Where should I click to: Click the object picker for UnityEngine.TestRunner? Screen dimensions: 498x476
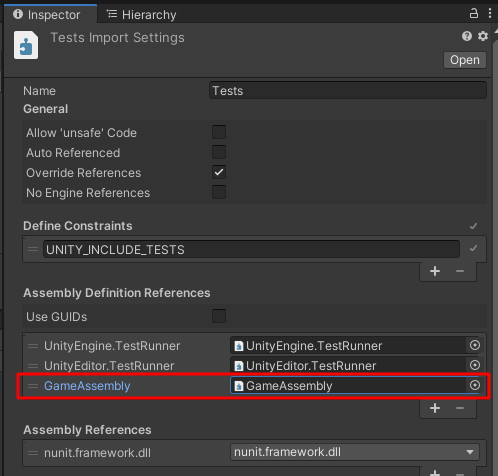coord(475,345)
